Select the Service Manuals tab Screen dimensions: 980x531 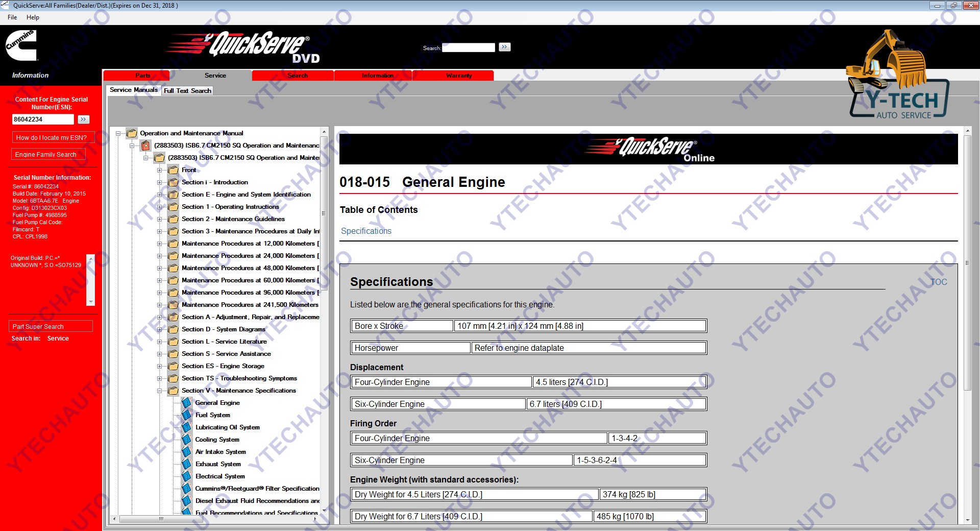click(x=134, y=90)
